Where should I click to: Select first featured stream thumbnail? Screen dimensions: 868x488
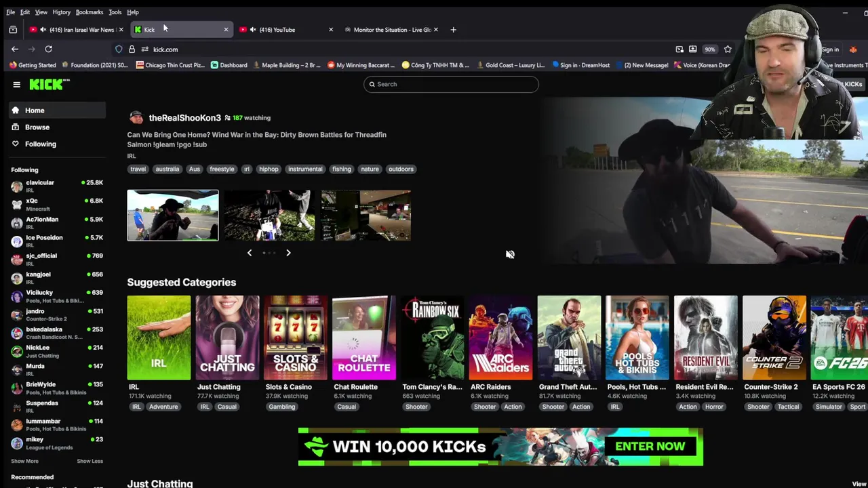[173, 216]
